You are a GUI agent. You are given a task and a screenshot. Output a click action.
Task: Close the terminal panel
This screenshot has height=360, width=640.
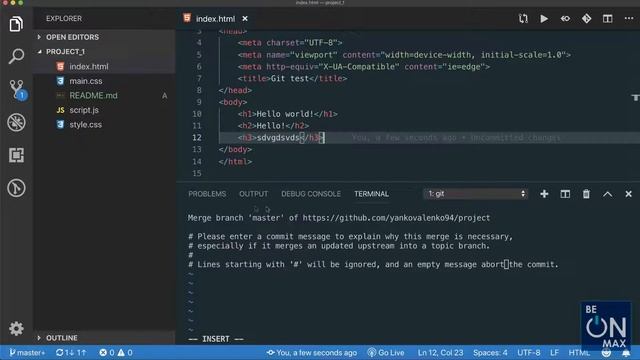[x=629, y=194]
